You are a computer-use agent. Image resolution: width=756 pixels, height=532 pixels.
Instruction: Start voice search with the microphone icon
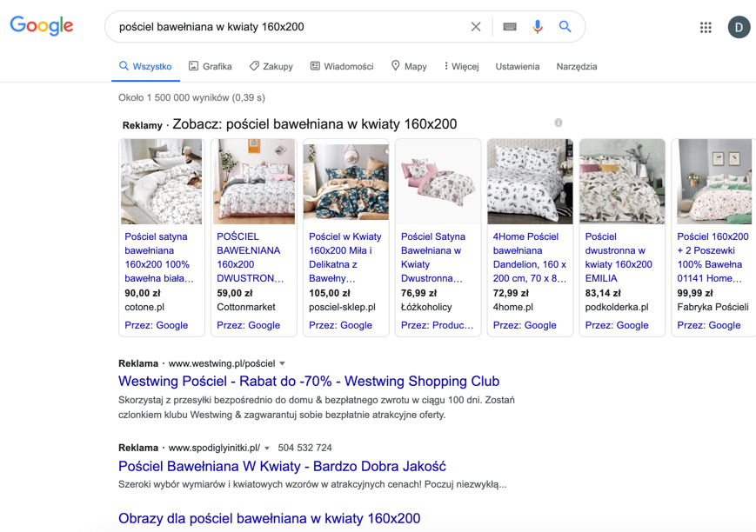(538, 27)
